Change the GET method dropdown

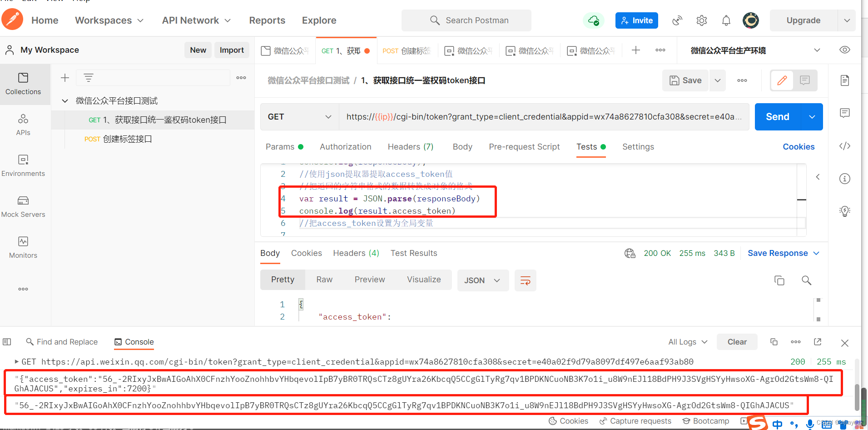[300, 117]
